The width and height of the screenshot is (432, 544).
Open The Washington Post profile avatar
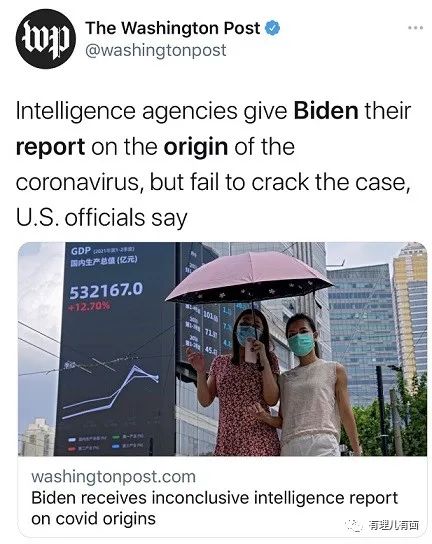pos(45,39)
